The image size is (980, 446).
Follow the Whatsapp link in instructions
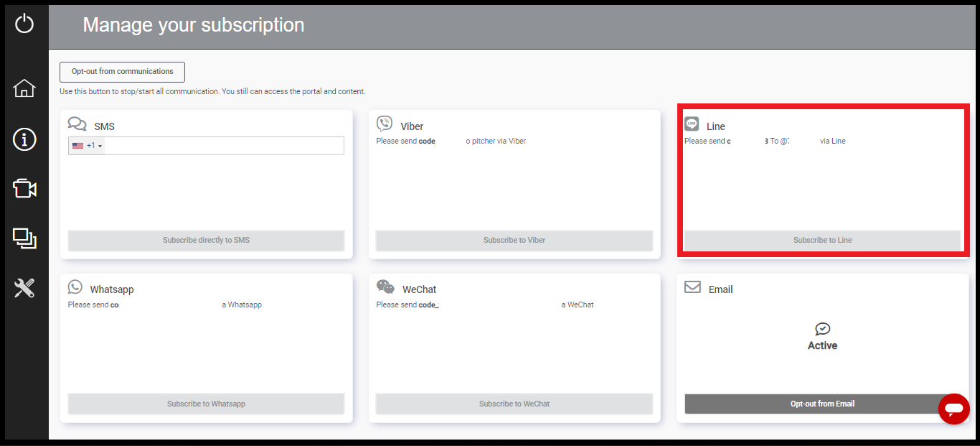(245, 305)
